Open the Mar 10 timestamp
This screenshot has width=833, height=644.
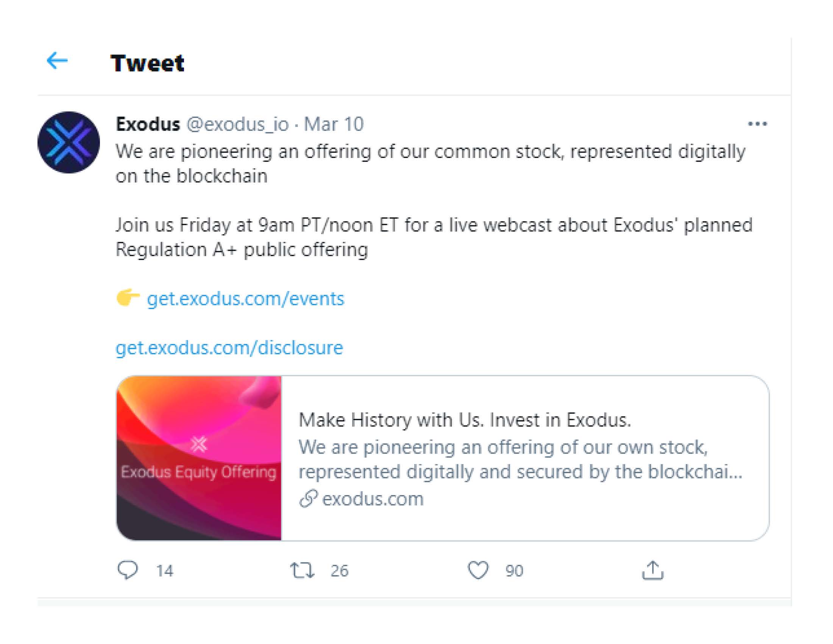tap(334, 124)
